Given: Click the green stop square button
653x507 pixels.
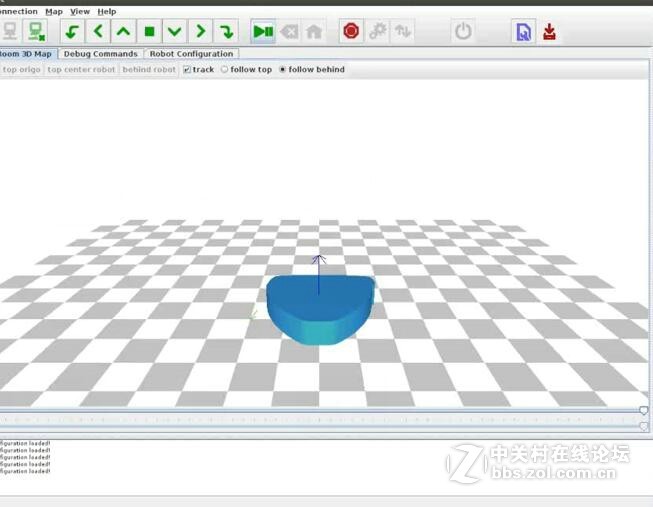Looking at the screenshot, I should (x=150, y=31).
